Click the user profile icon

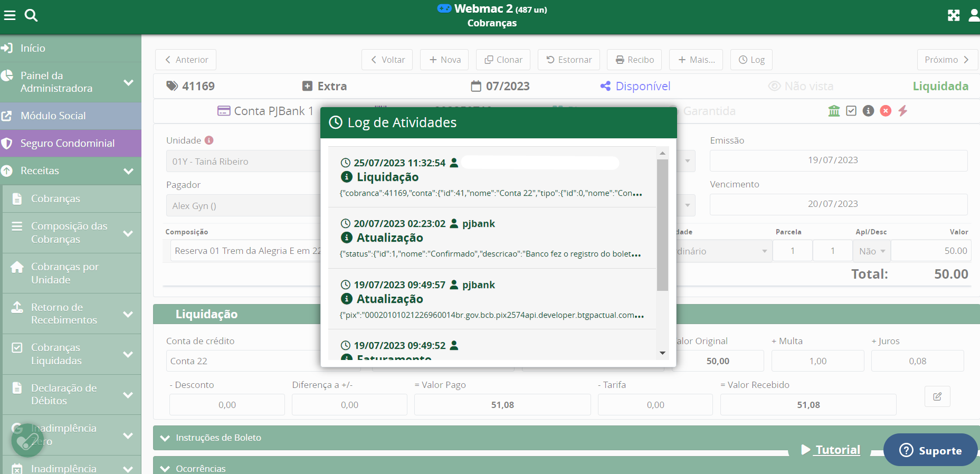[x=974, y=15]
